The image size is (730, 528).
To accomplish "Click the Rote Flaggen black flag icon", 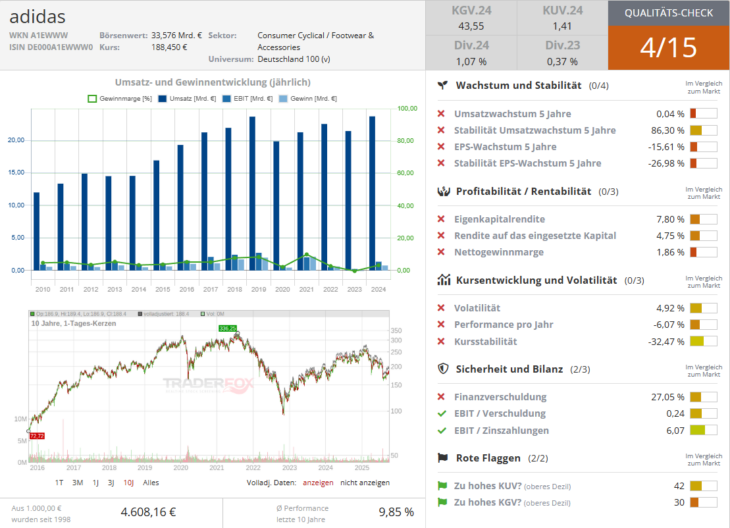I will click(441, 458).
